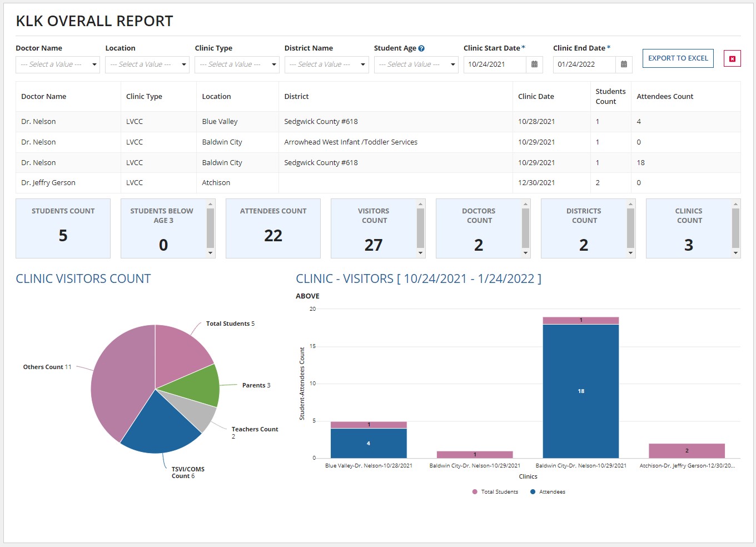Open the Location dropdown
Screen dimensions: 756x547
[x=147, y=64]
